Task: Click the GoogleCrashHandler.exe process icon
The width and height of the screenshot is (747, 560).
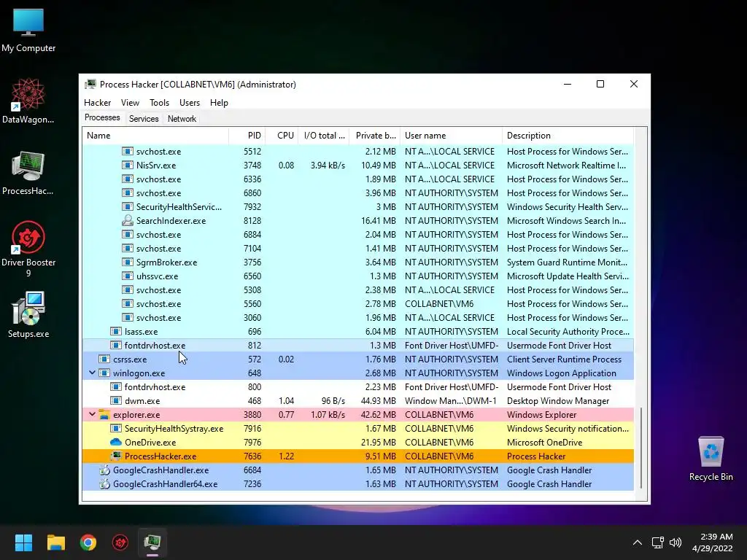Action: click(x=104, y=470)
